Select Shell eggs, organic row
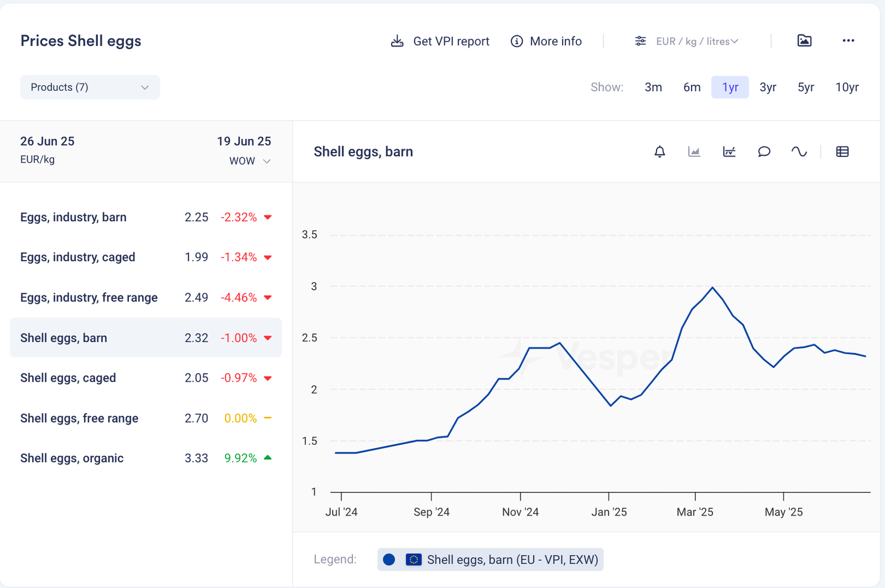 (x=72, y=458)
